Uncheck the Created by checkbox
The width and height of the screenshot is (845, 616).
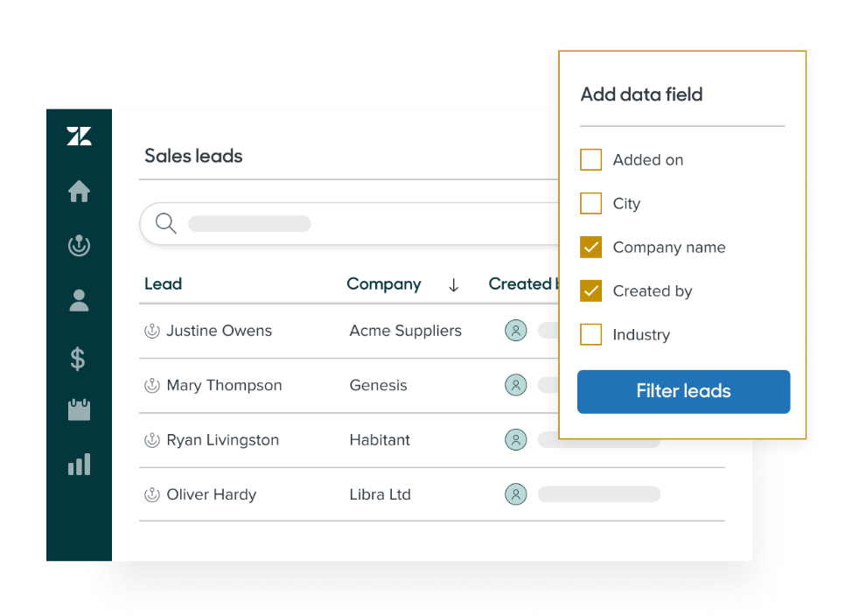click(x=590, y=291)
